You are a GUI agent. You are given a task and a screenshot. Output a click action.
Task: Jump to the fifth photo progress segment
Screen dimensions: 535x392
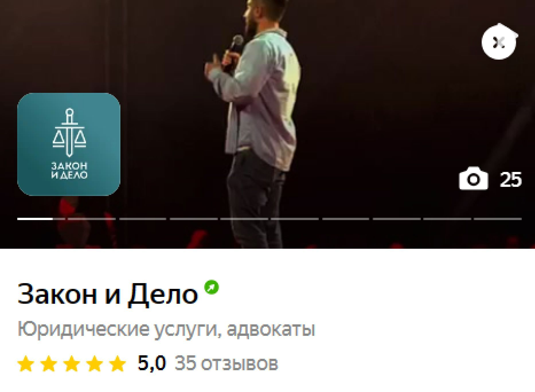(244, 219)
